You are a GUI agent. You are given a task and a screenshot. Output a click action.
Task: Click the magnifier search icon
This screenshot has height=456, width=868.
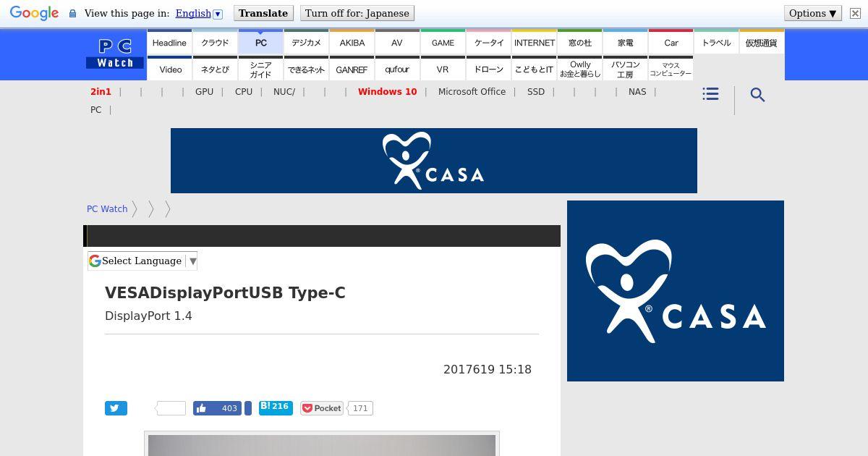pos(757,95)
